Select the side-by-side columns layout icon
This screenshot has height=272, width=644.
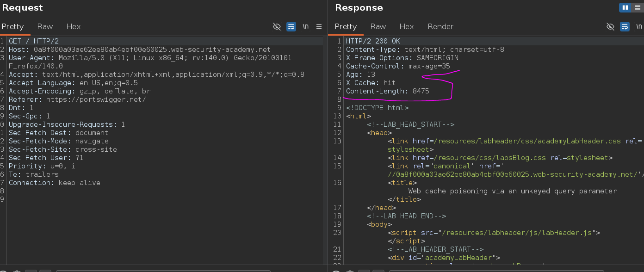click(625, 7)
